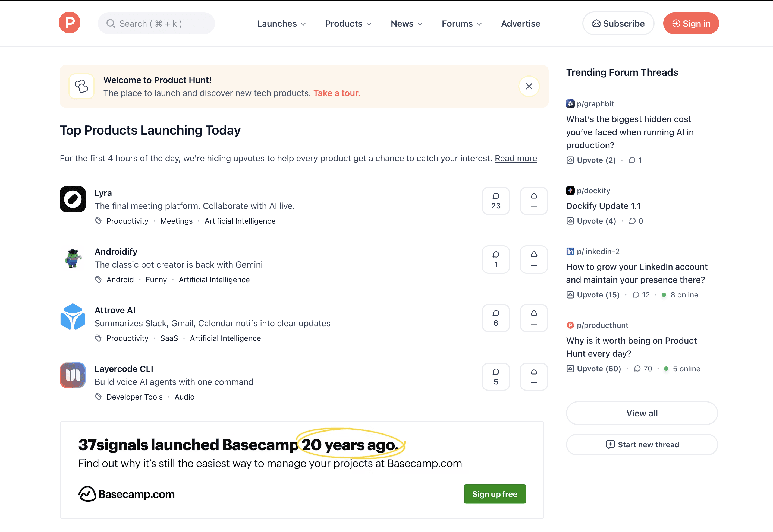Open the Developer Tools tag
The width and height of the screenshot is (773, 532).
(134, 397)
